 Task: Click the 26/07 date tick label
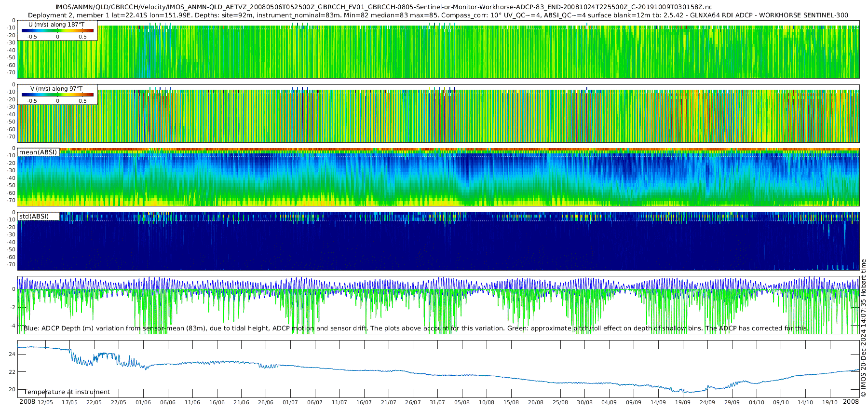tap(413, 402)
